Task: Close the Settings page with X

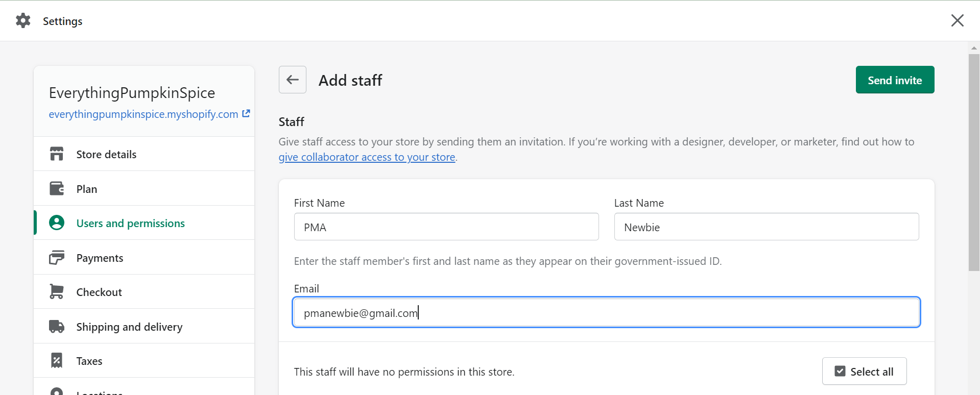Action: pos(957,20)
